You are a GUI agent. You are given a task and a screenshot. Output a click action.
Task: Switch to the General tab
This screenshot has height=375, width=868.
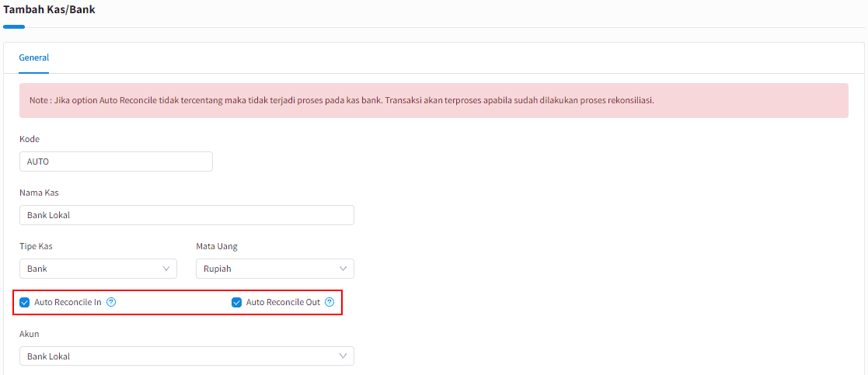[33, 57]
